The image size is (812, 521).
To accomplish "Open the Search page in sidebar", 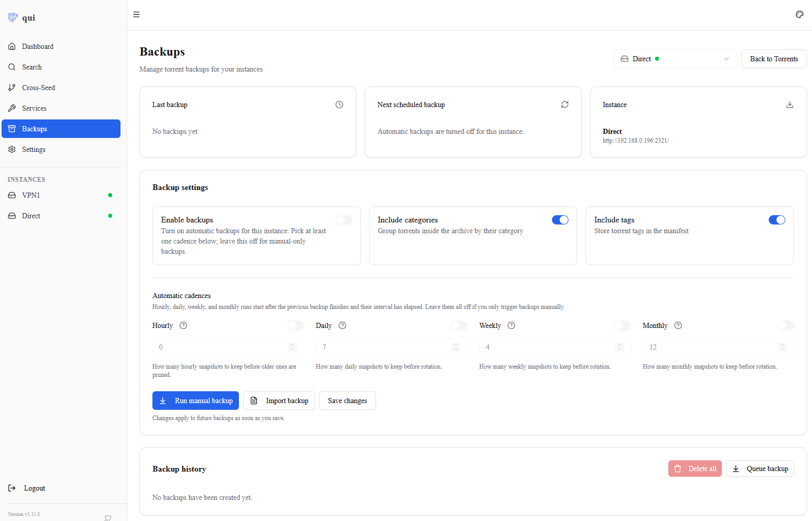I will pyautogui.click(x=61, y=67).
